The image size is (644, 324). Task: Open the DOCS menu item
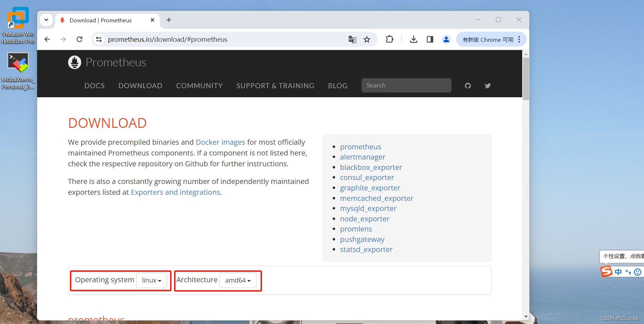pos(94,86)
